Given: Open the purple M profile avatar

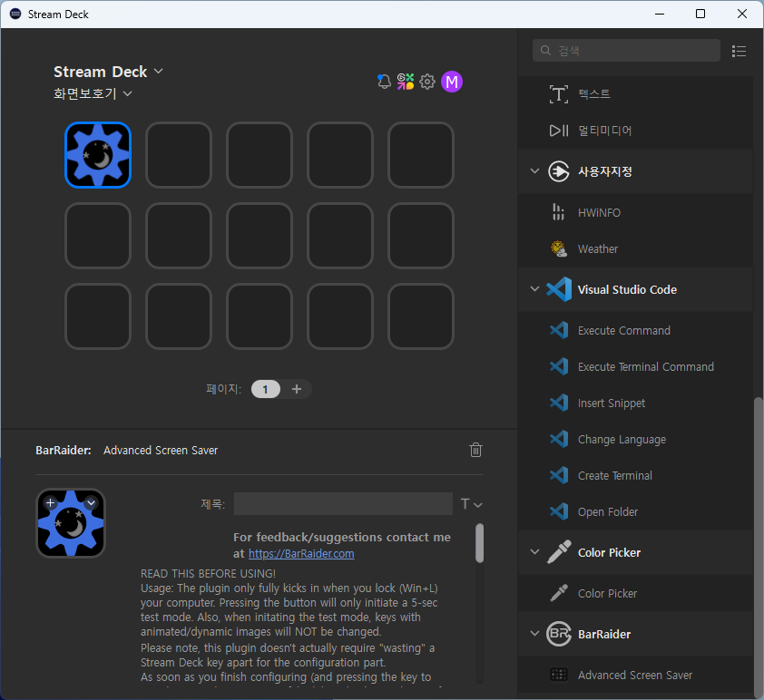Looking at the screenshot, I should coord(452,82).
